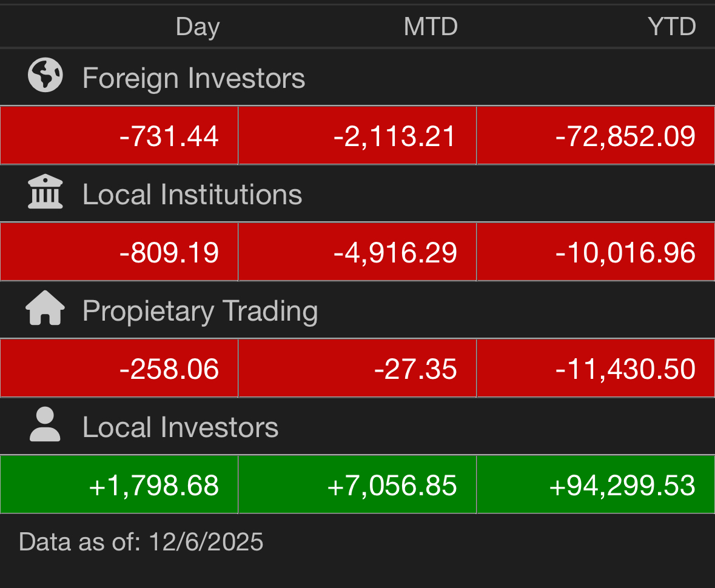
Task: Open the Propietary Trading section label
Action: pyautogui.click(x=200, y=312)
